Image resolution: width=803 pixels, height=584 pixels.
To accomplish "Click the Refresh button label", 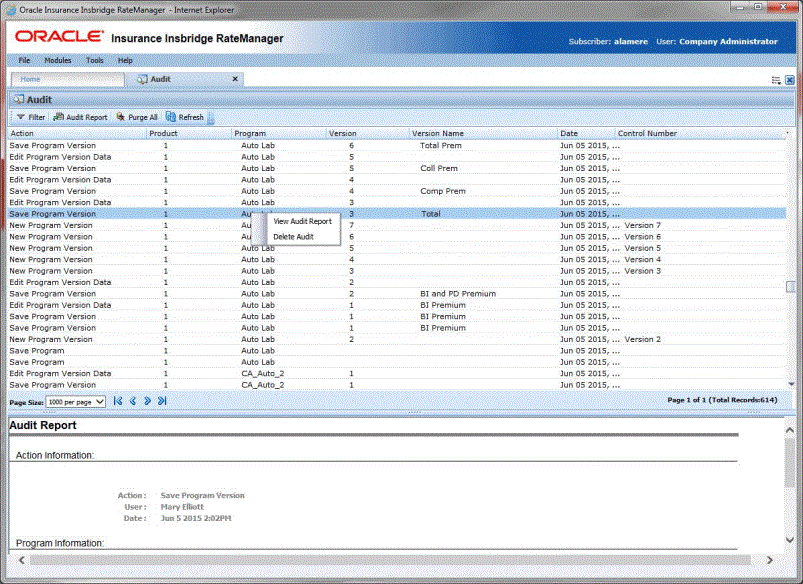I will coord(191,117).
